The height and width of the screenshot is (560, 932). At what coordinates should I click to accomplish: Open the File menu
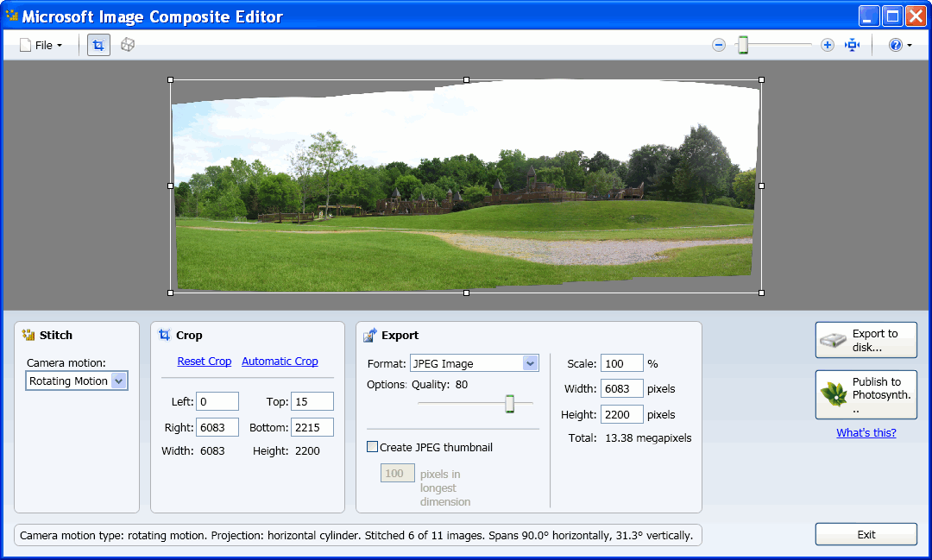tap(41, 45)
